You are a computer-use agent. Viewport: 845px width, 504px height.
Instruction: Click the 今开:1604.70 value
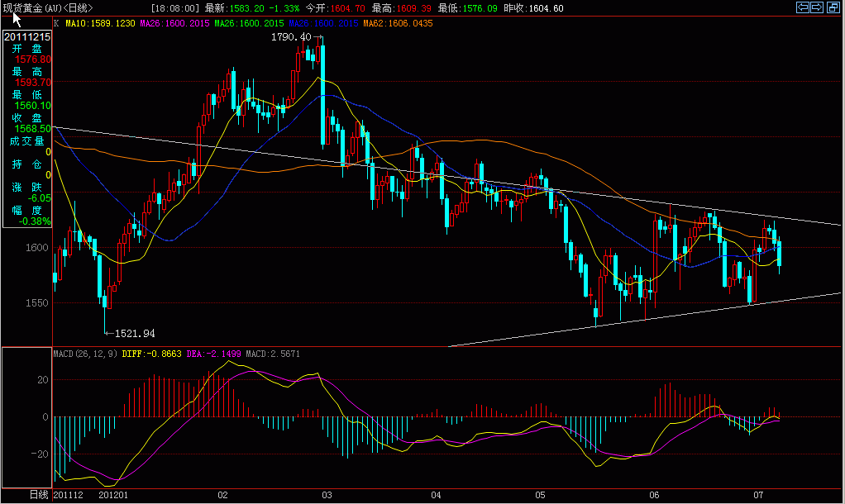[x=335, y=8]
